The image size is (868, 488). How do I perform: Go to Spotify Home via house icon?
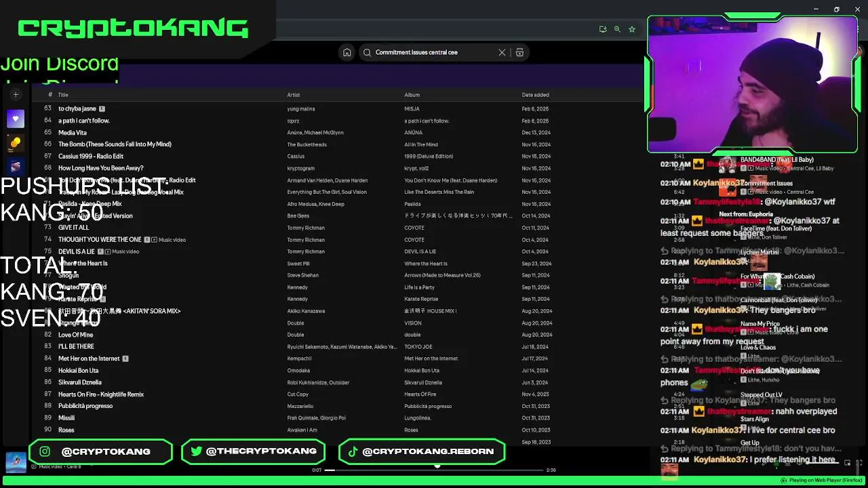click(x=347, y=52)
